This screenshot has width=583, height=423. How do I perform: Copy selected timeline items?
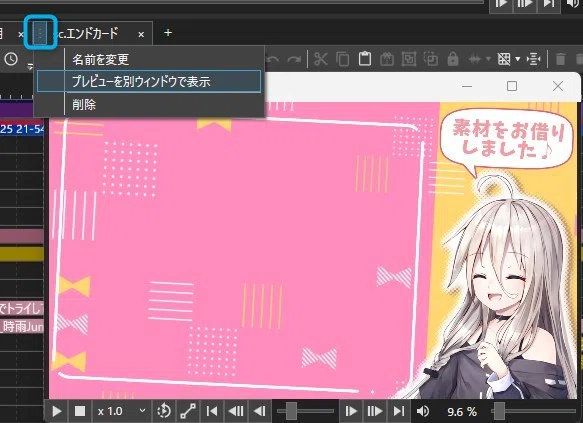[342, 59]
